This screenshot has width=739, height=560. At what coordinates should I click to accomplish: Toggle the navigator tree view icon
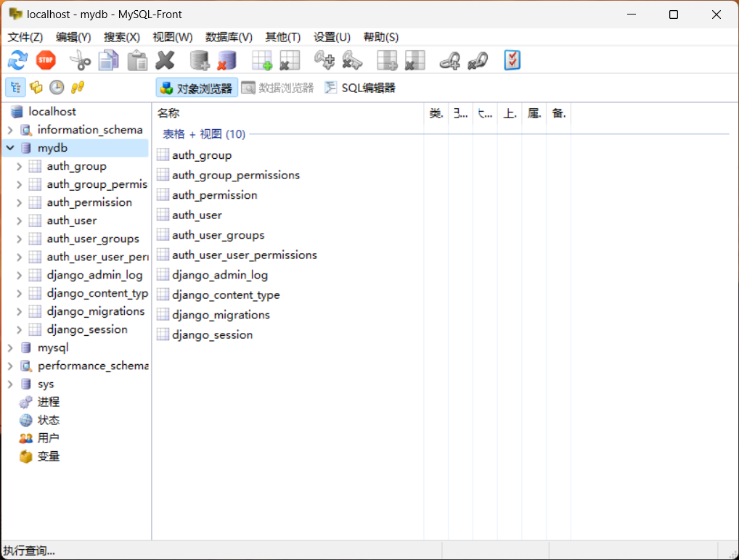[x=15, y=88]
